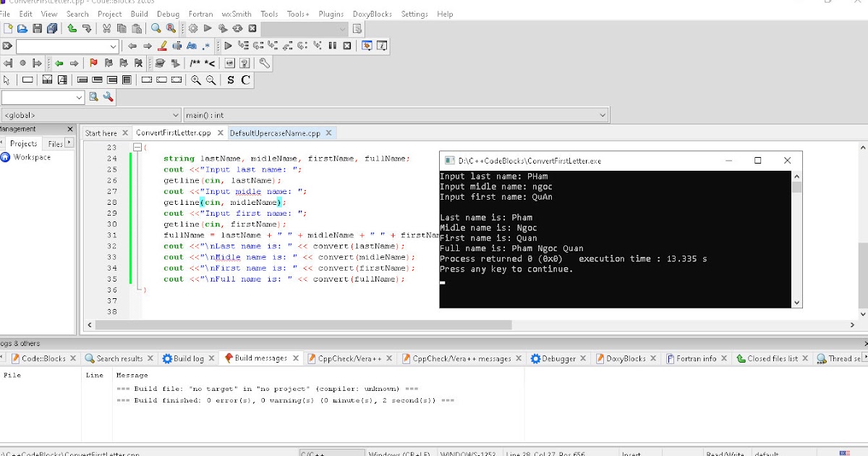The width and height of the screenshot is (868, 456).
Task: Open the function navigator showing main() : int
Action: pos(394,114)
